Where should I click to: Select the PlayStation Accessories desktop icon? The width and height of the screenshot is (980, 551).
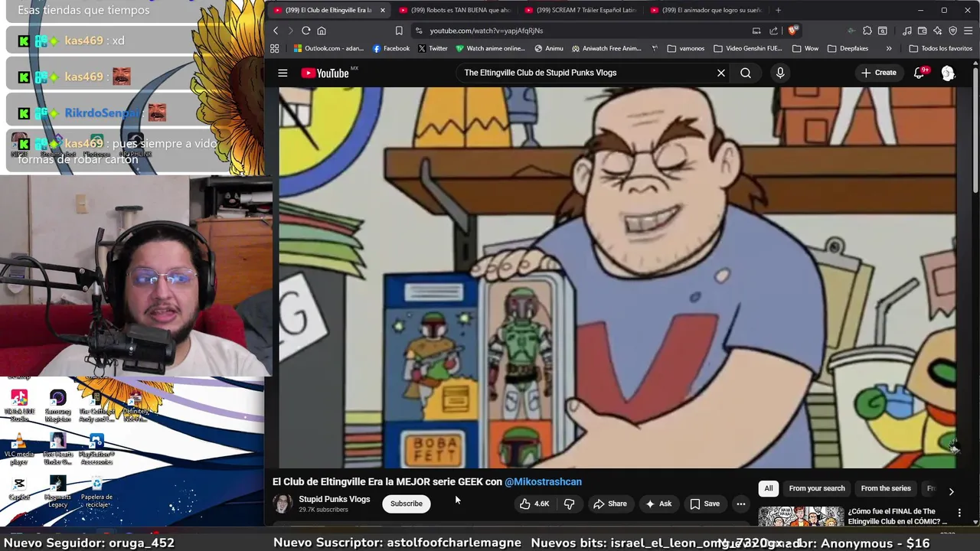[96, 450]
